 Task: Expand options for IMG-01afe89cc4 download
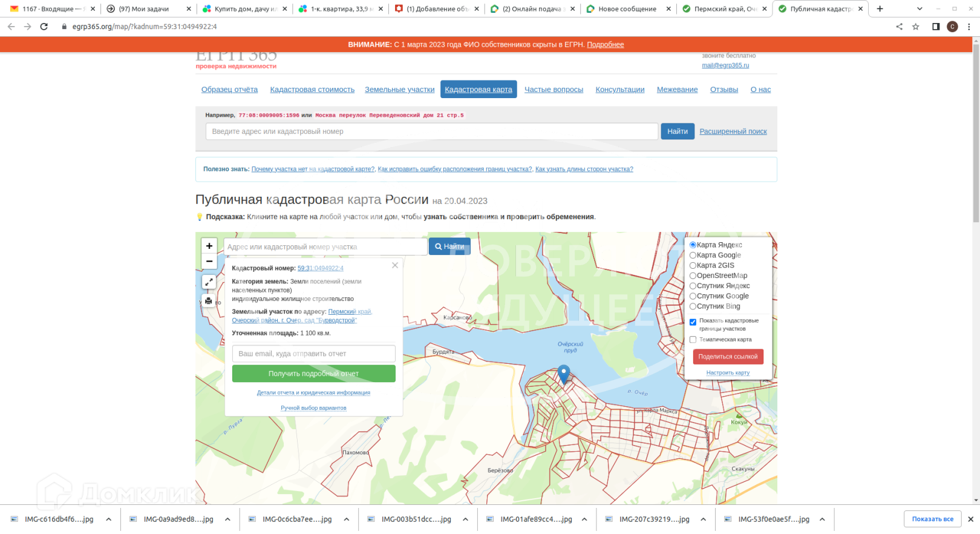point(584,519)
